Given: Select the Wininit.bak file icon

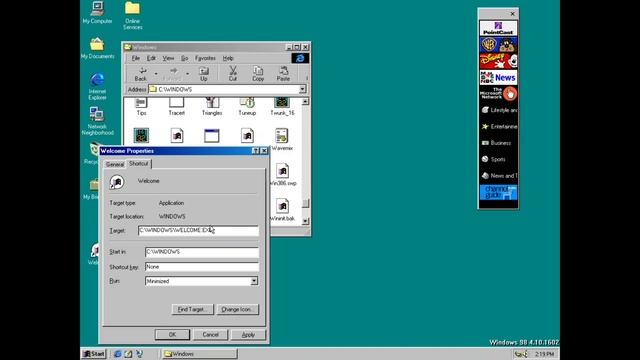Looking at the screenshot, I should coord(282,210).
